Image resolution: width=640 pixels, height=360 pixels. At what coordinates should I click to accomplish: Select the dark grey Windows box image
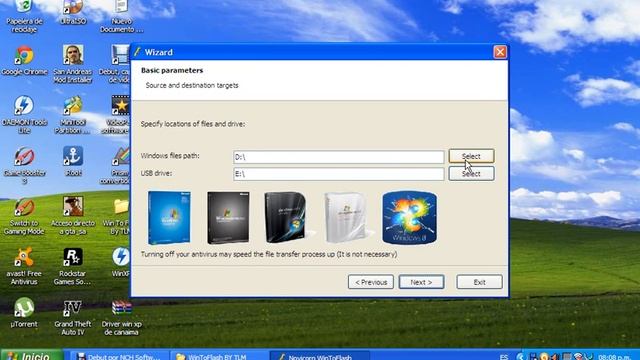(x=228, y=218)
